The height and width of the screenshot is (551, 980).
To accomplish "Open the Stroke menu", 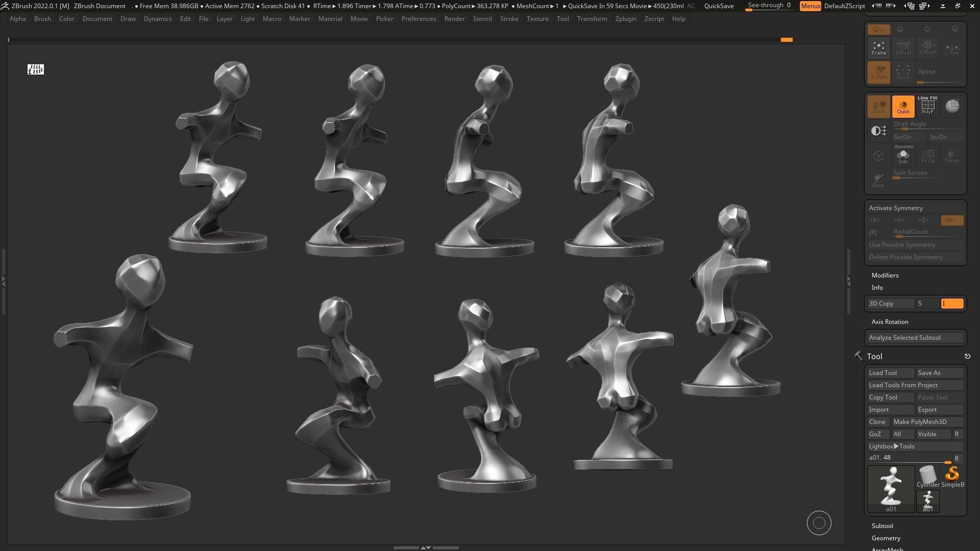I will pyautogui.click(x=509, y=19).
